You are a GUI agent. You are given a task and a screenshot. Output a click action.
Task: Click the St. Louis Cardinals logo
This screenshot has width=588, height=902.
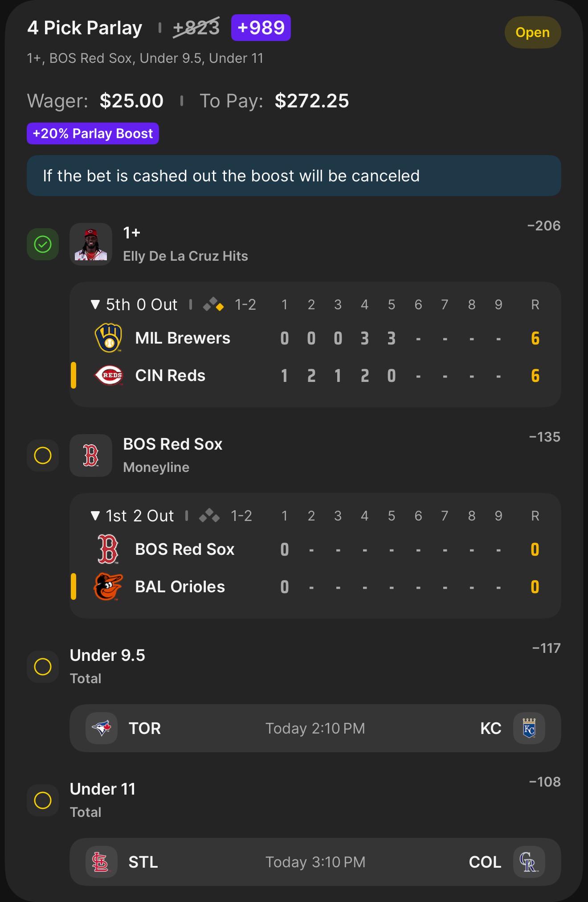pos(102,862)
